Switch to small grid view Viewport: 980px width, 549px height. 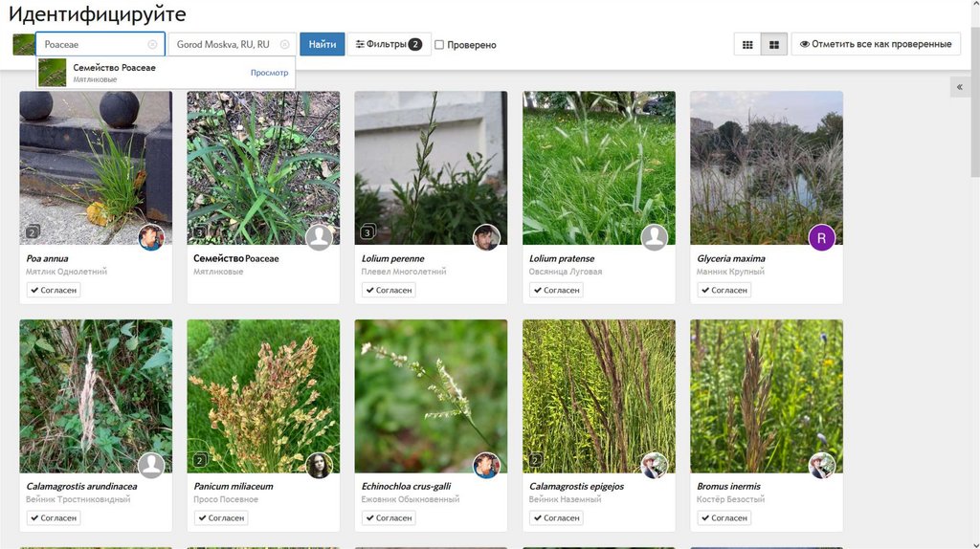pyautogui.click(x=747, y=45)
